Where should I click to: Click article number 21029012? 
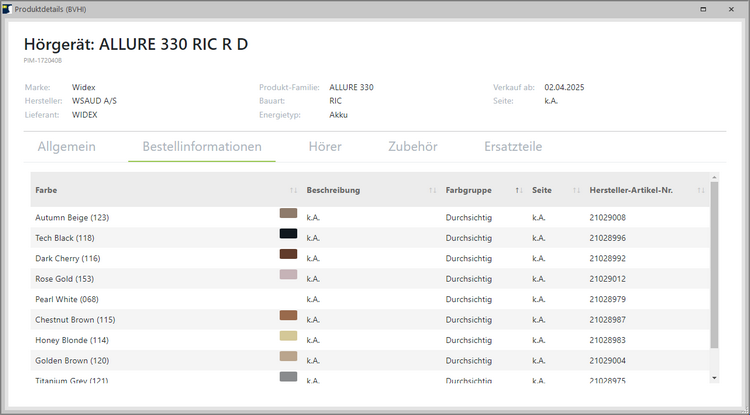[x=607, y=279]
